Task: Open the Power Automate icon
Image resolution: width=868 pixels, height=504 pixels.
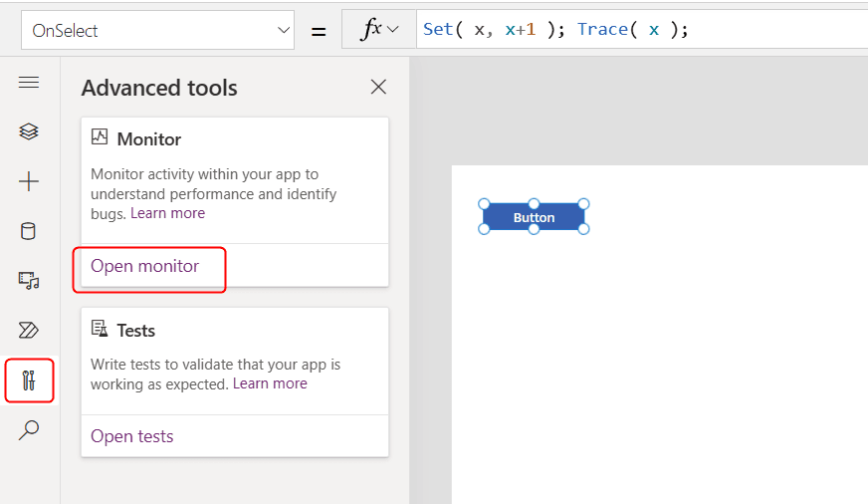Action: [x=29, y=330]
